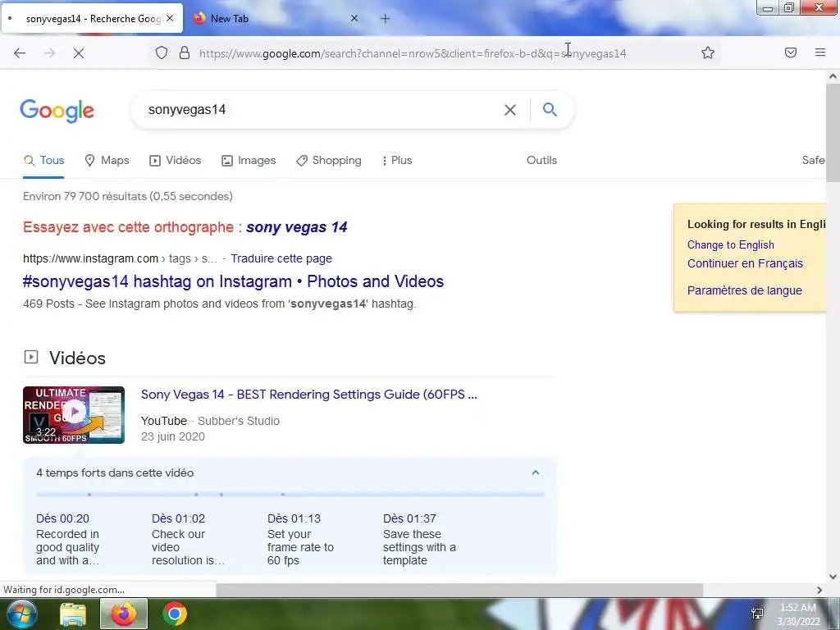Choose Continuer en Français
The height and width of the screenshot is (630, 840).
pyautogui.click(x=745, y=263)
